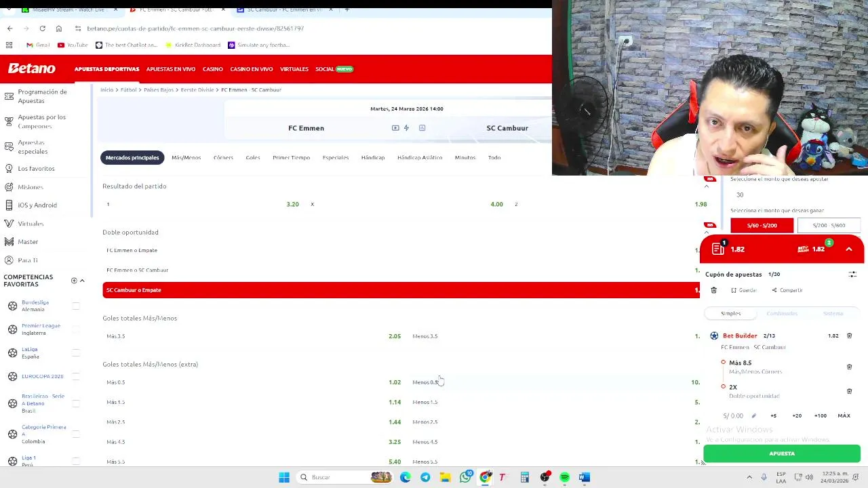Open Apuestas por los Campeones
This screenshot has width=868, height=488.
tap(42, 121)
